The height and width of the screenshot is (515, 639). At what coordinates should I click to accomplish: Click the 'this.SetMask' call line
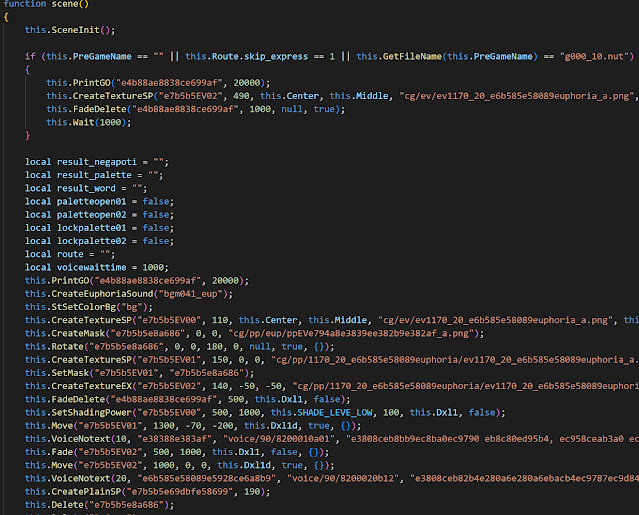(139, 373)
